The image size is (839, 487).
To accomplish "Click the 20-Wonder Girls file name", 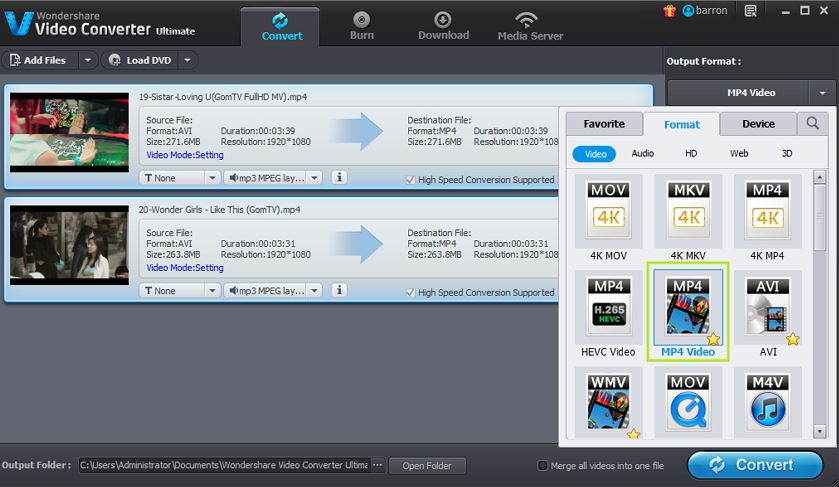I will point(219,210).
